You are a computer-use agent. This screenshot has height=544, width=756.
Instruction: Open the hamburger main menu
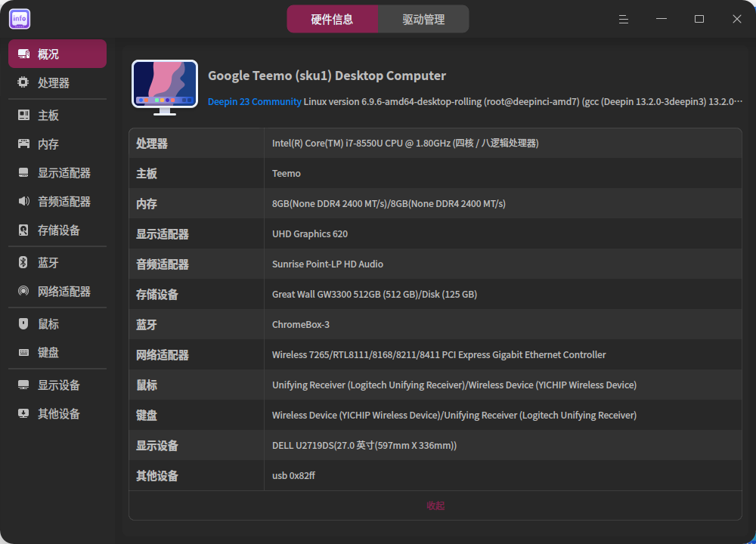click(624, 20)
